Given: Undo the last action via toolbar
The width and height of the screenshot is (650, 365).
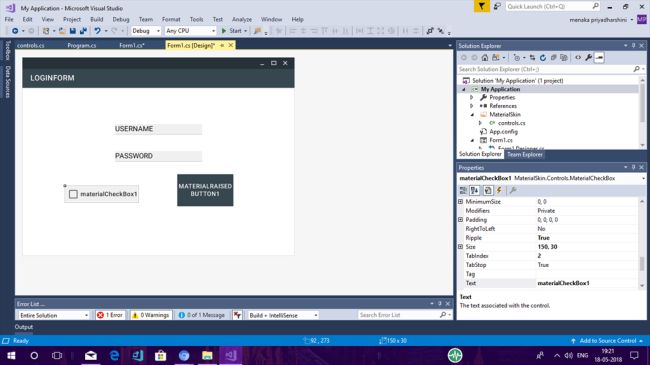Looking at the screenshot, I should pyautogui.click(x=97, y=31).
